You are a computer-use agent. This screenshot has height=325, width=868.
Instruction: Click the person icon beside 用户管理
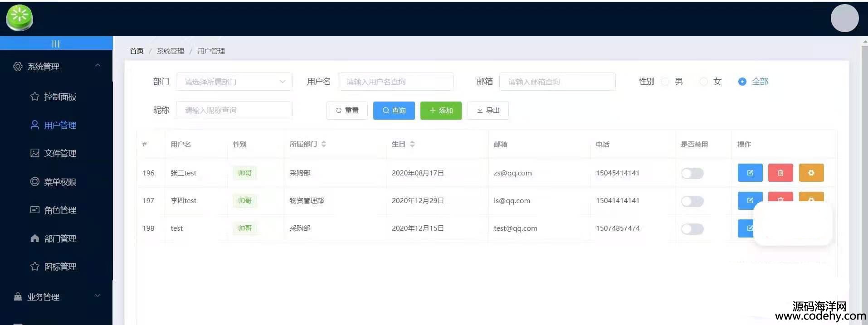pyautogui.click(x=34, y=125)
